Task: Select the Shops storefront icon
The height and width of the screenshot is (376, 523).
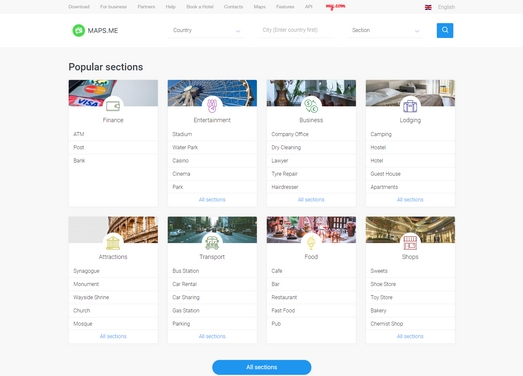Action: point(410,243)
